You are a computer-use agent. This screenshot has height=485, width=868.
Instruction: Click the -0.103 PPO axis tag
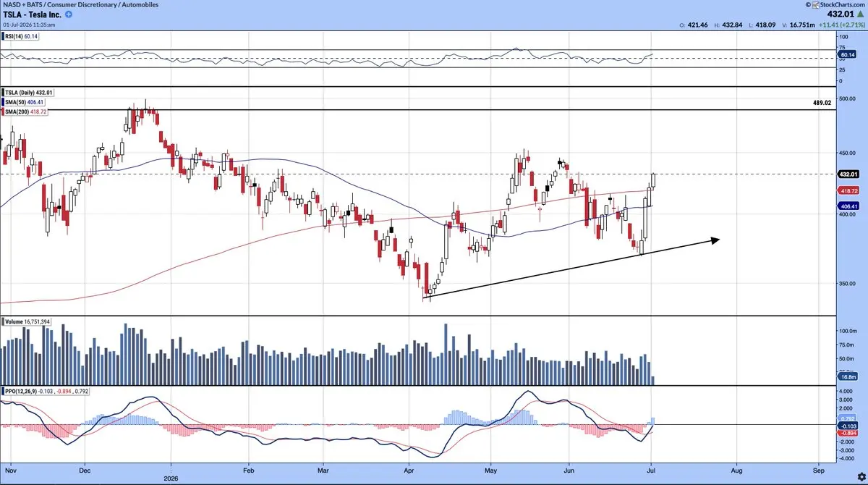point(848,427)
